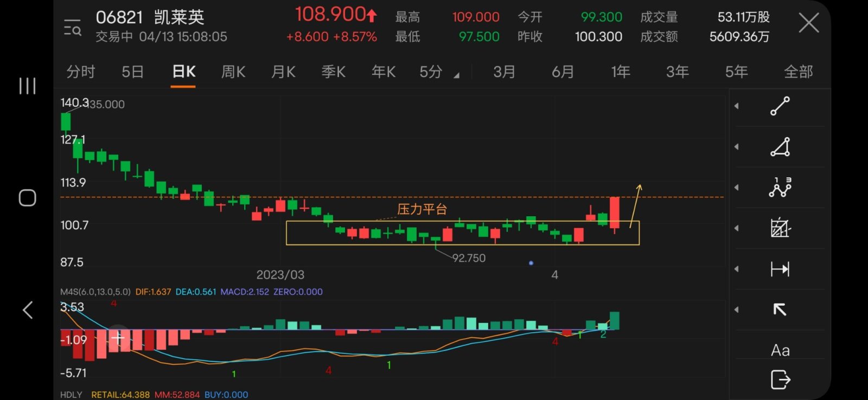Viewport: 868px width, 400px height.
Task: Select the wave pattern 1-2-3 tool
Action: click(780, 188)
